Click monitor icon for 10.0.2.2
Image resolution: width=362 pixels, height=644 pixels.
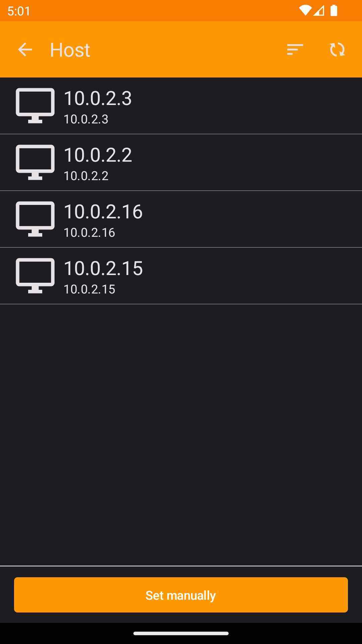[x=35, y=162]
